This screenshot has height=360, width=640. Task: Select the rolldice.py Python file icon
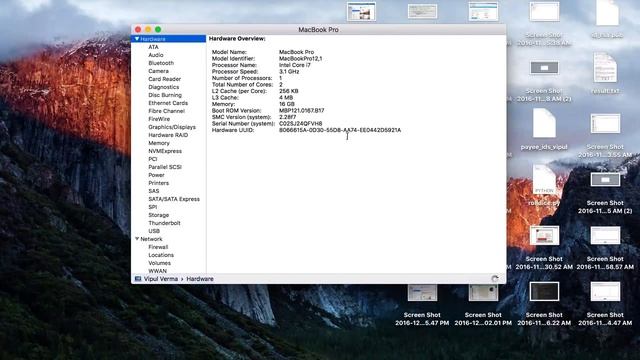click(x=544, y=180)
